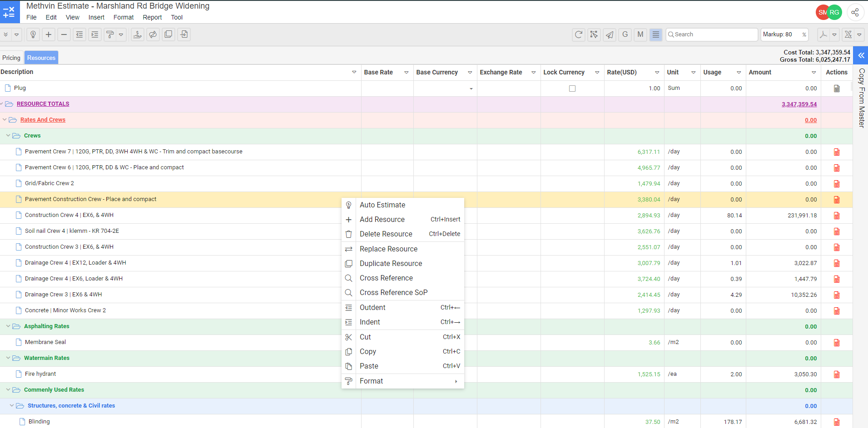
Task: Open the Description column filter dropdown
Action: point(354,72)
